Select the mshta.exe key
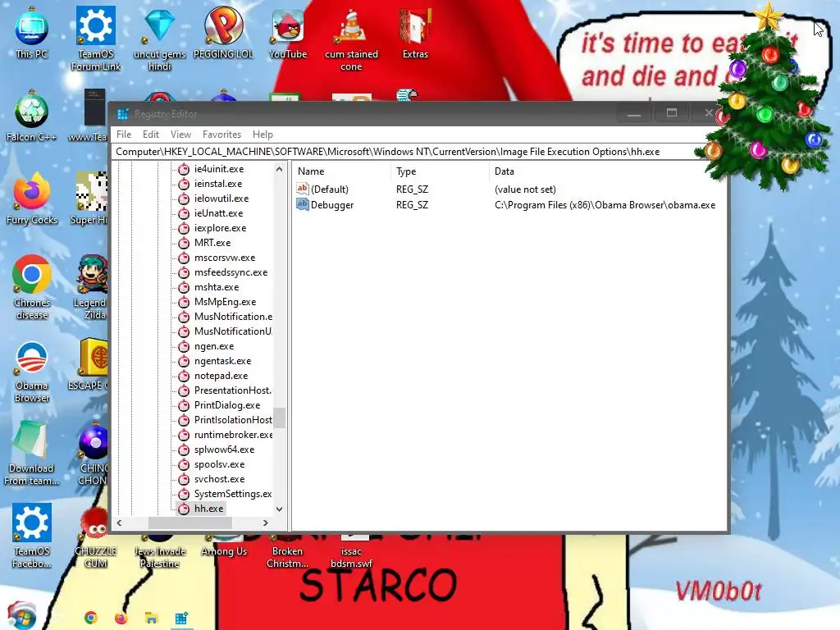 pyautogui.click(x=217, y=287)
